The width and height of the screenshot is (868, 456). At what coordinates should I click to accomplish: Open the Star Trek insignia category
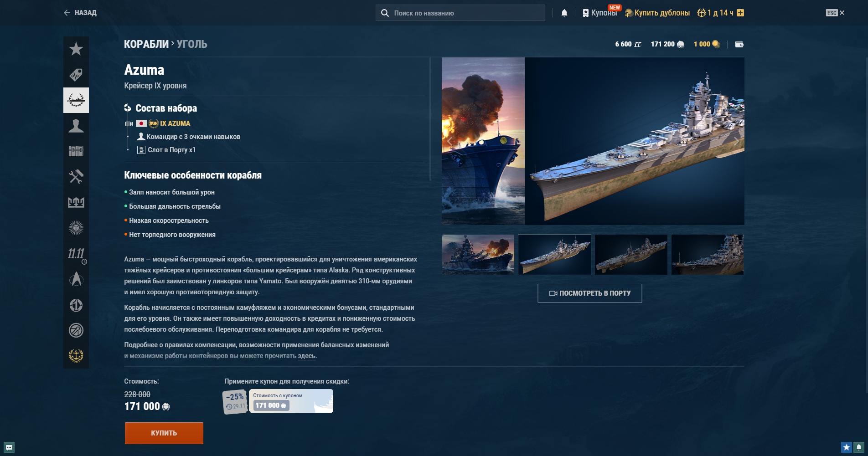coord(76,279)
